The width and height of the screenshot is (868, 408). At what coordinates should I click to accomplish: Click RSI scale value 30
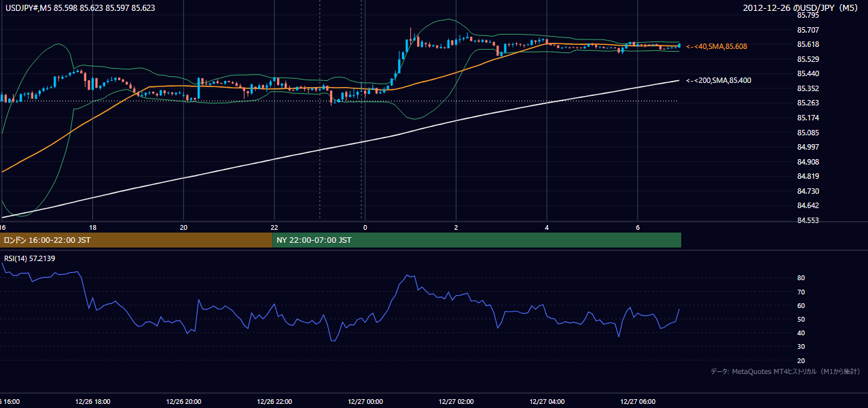point(801,347)
